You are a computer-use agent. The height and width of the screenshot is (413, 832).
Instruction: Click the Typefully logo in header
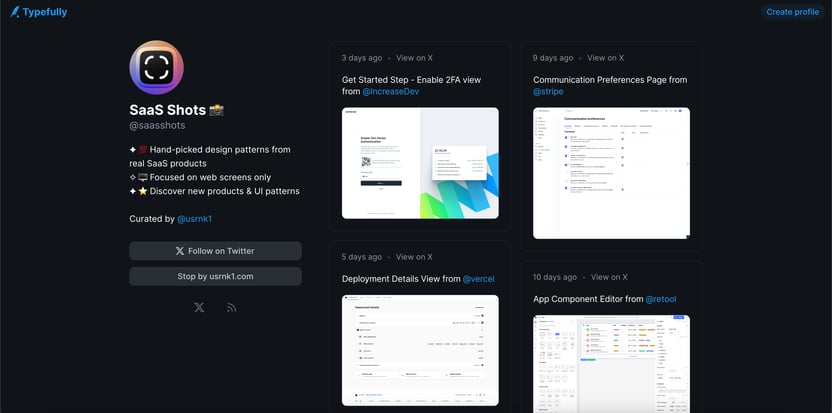pos(39,12)
